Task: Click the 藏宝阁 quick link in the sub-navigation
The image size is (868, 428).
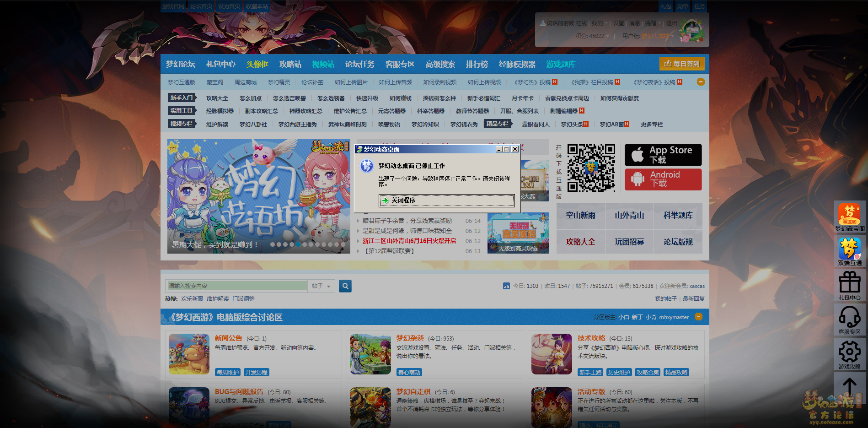Action: click(x=215, y=82)
